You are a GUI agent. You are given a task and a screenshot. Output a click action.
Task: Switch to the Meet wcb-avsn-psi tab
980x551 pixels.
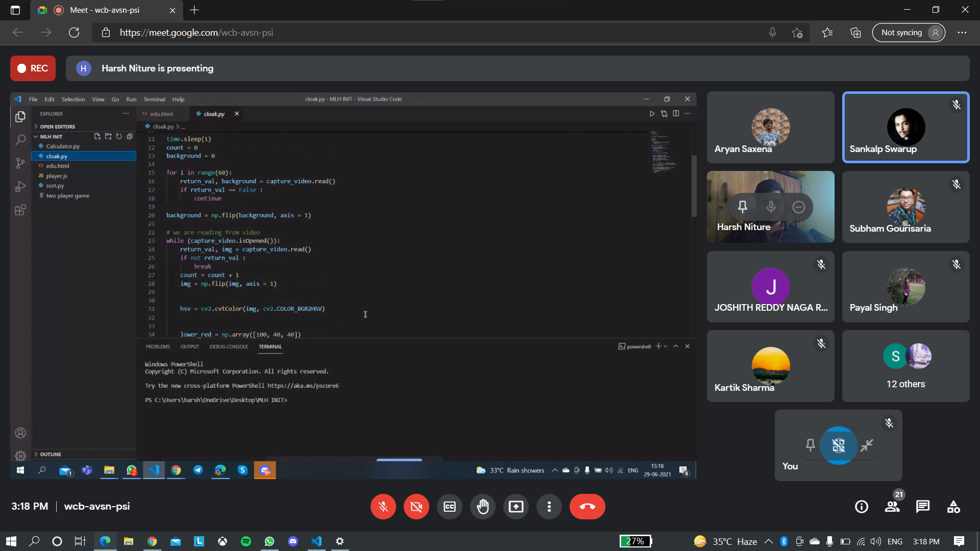click(105, 10)
